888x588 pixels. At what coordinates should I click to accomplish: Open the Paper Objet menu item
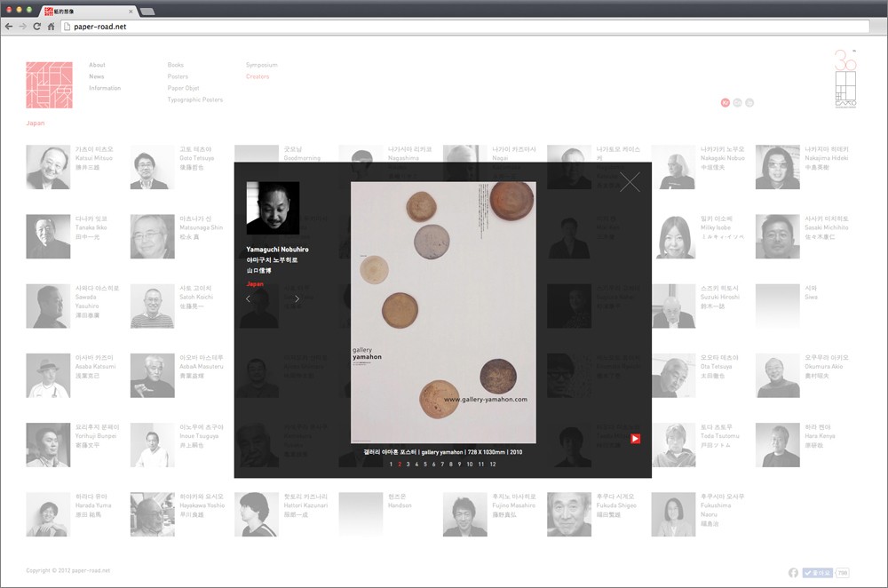184,88
